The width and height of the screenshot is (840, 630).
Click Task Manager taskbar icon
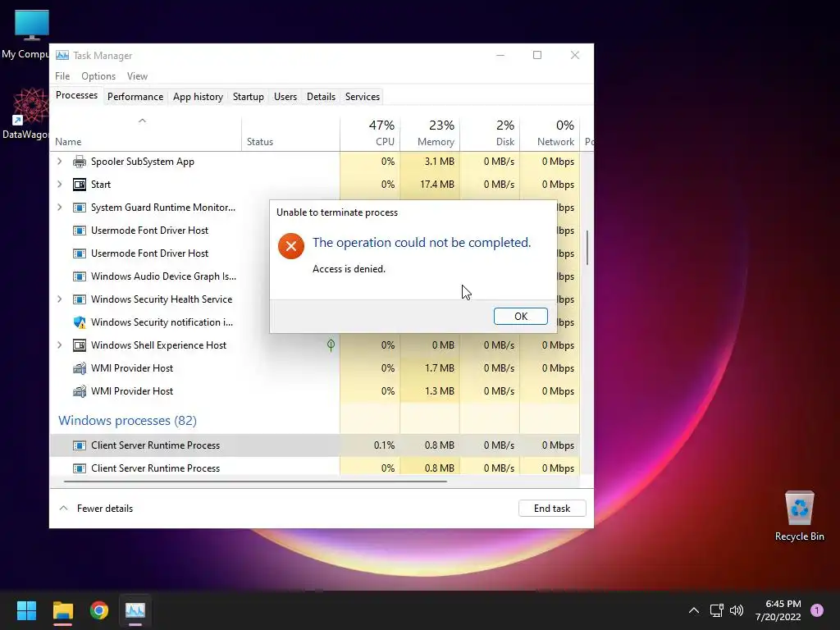pyautogui.click(x=135, y=610)
